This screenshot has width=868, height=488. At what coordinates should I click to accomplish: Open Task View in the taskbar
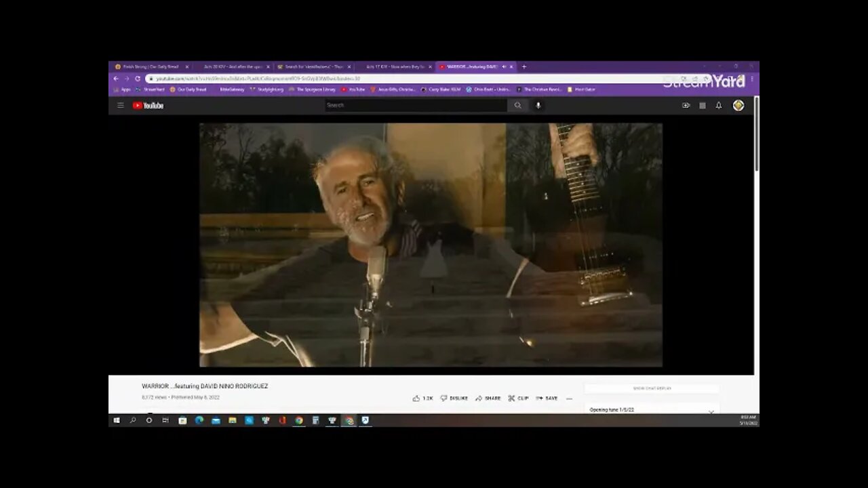coord(165,420)
